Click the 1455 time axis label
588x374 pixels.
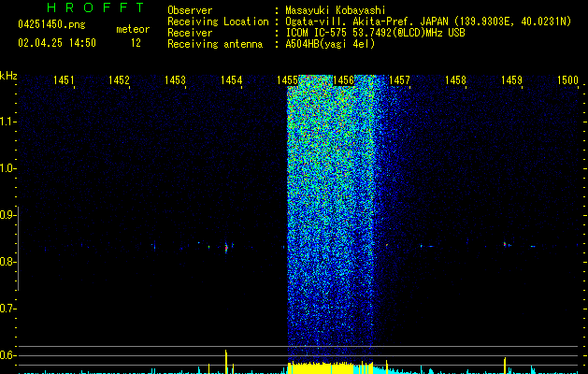(x=287, y=79)
